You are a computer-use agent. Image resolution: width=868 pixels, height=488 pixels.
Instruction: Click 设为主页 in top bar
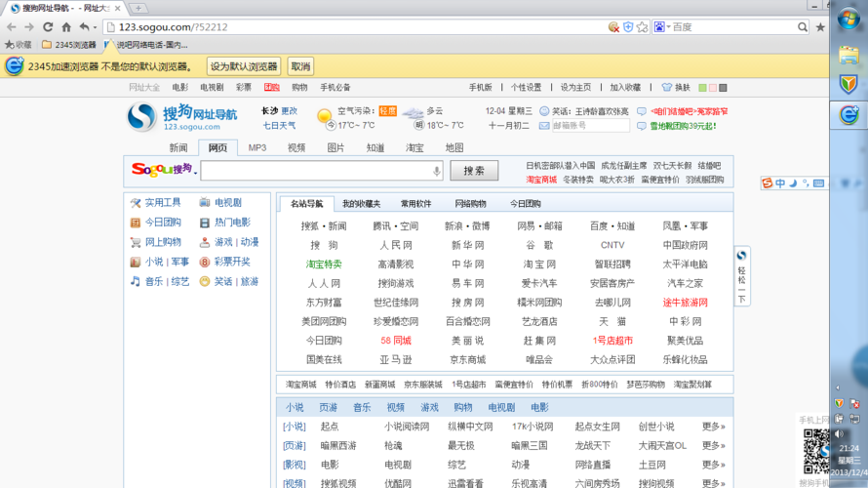point(575,88)
